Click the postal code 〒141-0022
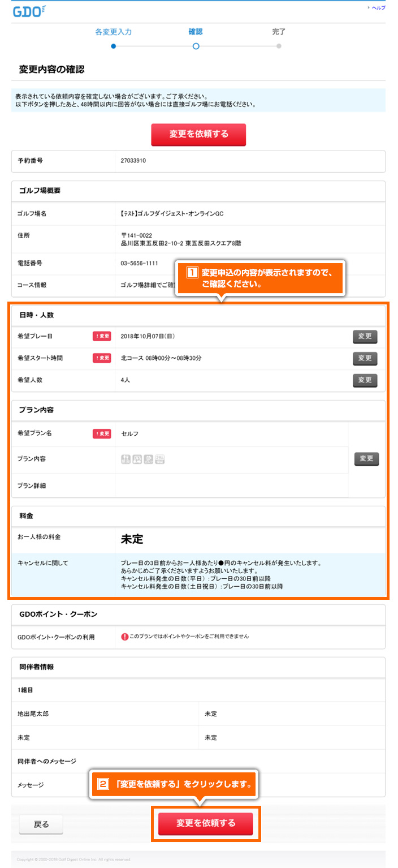 pos(136,235)
